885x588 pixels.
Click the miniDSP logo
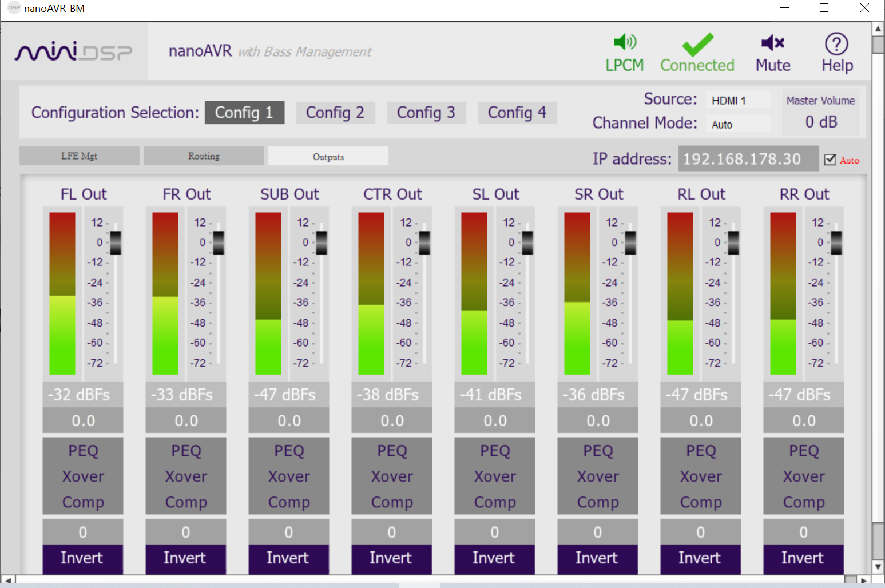pyautogui.click(x=73, y=52)
